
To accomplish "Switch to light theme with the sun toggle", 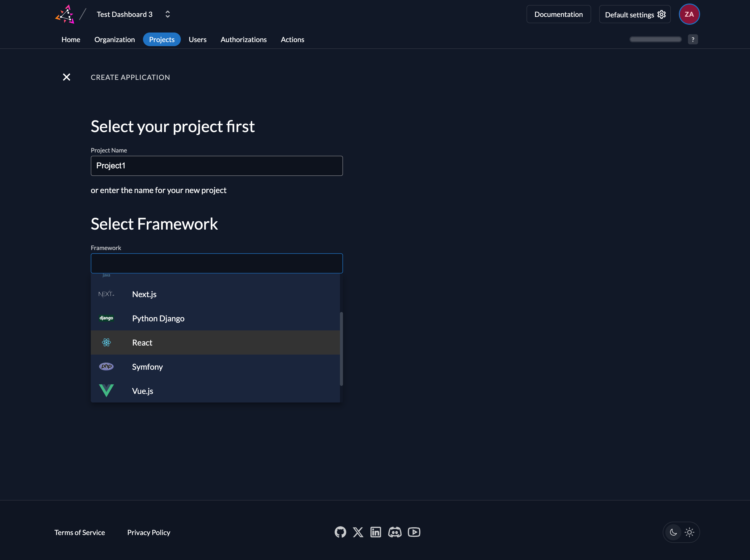I will click(x=690, y=532).
